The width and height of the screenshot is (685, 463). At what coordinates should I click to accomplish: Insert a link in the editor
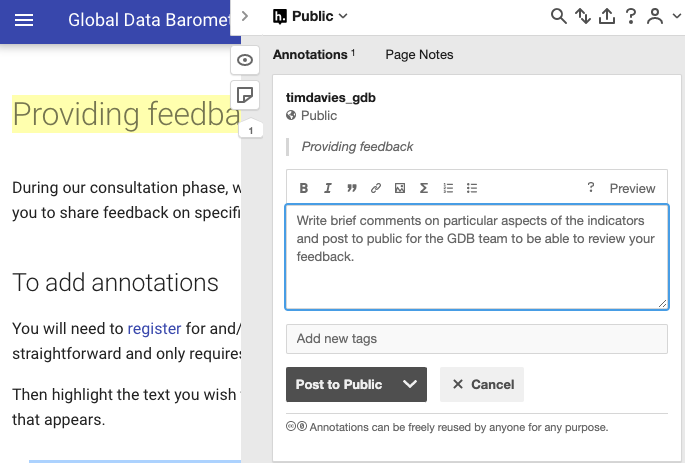point(376,188)
